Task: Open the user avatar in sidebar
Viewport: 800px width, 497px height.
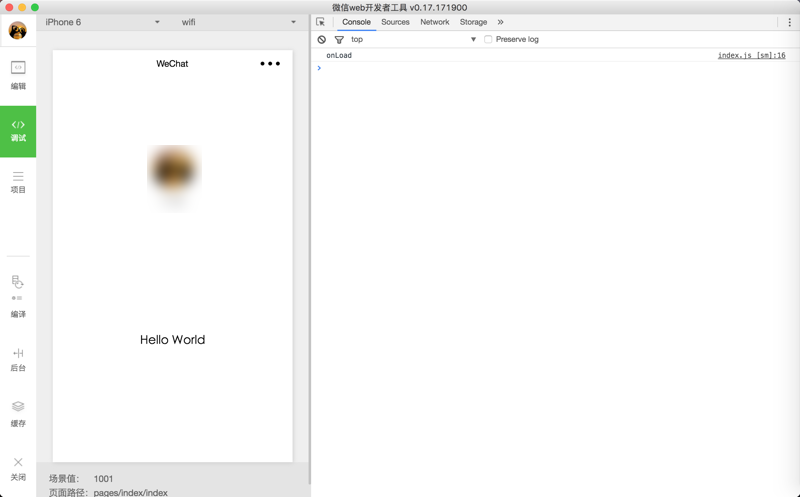Action: pyautogui.click(x=18, y=31)
